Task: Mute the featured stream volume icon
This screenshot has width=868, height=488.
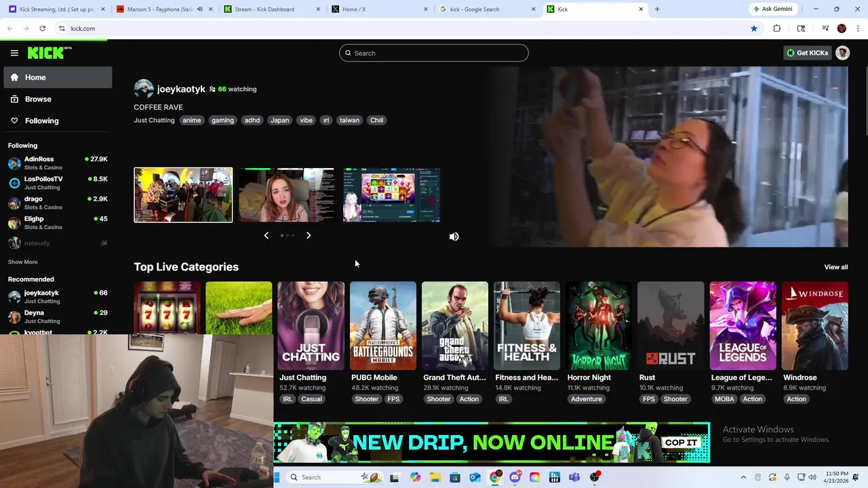Action: pyautogui.click(x=454, y=237)
